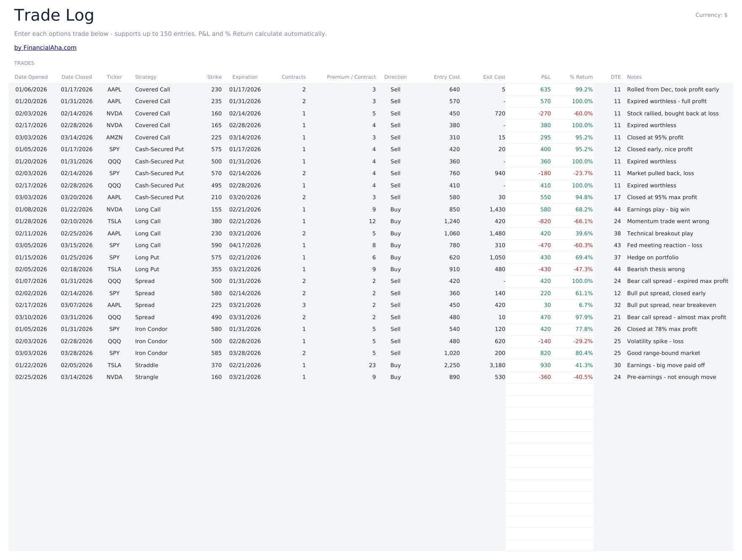742x560 pixels.
Task: Click the 1,480 exit cost cell
Action: (497, 234)
